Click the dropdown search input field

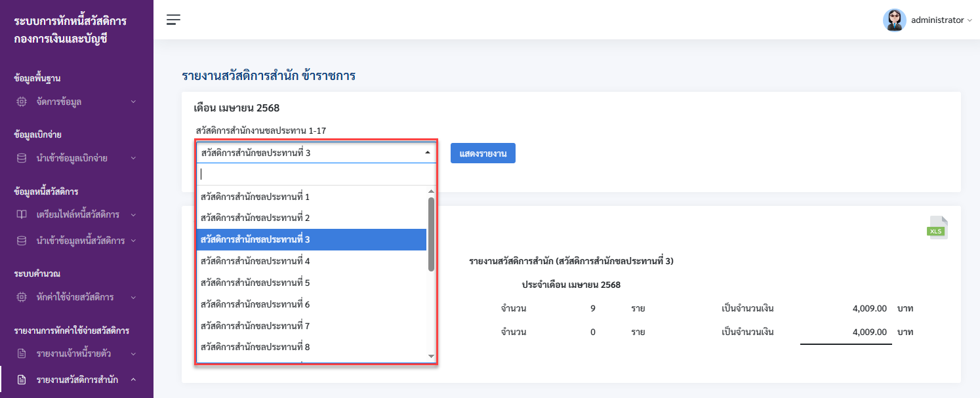tap(316, 174)
